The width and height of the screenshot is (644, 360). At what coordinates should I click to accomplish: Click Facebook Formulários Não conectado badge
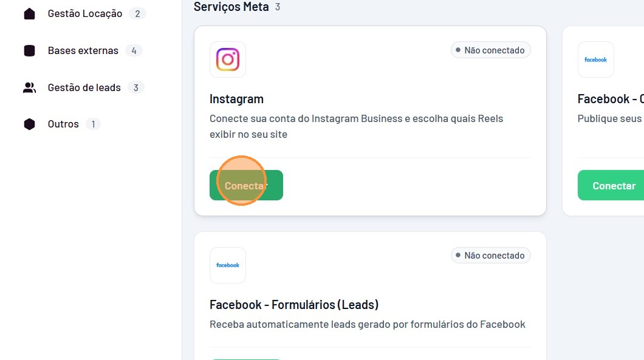pyautogui.click(x=490, y=256)
